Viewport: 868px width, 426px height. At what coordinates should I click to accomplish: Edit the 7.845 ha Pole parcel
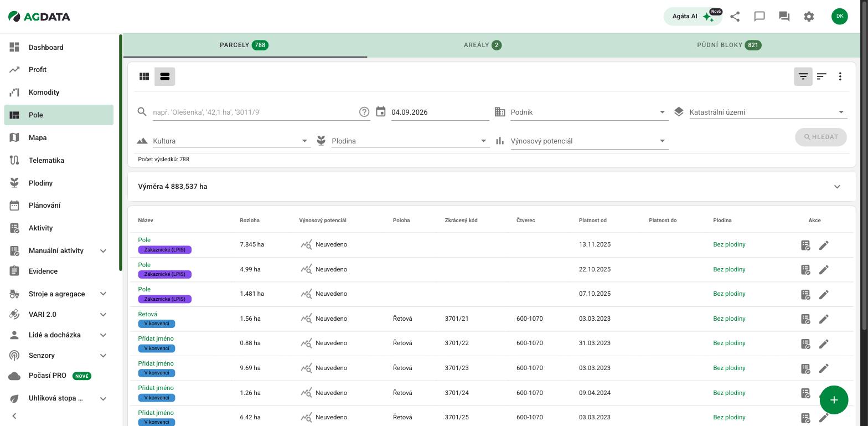coord(824,245)
